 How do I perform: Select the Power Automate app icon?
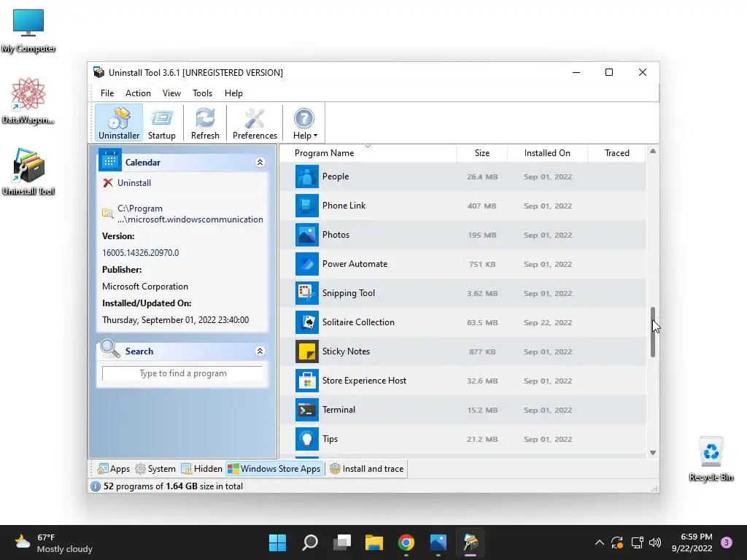(x=307, y=264)
